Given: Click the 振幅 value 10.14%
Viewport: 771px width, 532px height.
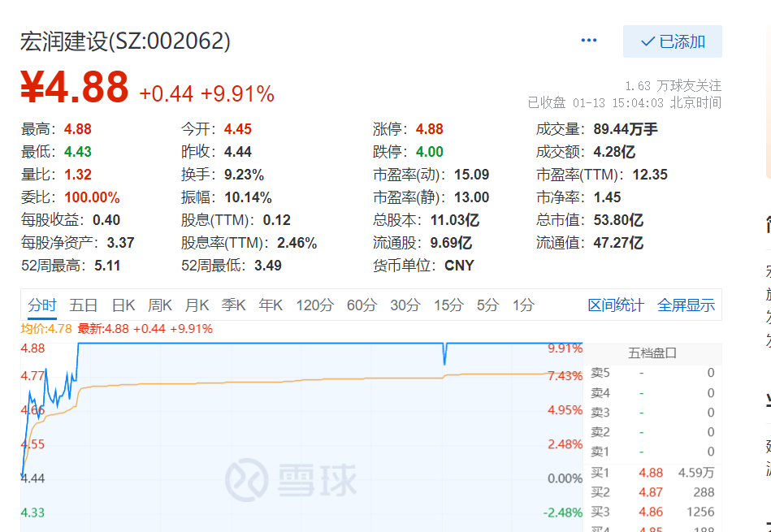Looking at the screenshot, I should [248, 197].
